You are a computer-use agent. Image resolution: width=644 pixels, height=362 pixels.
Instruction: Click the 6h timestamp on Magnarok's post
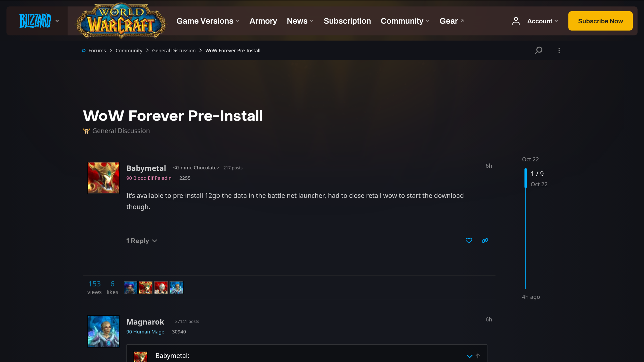tap(489, 319)
